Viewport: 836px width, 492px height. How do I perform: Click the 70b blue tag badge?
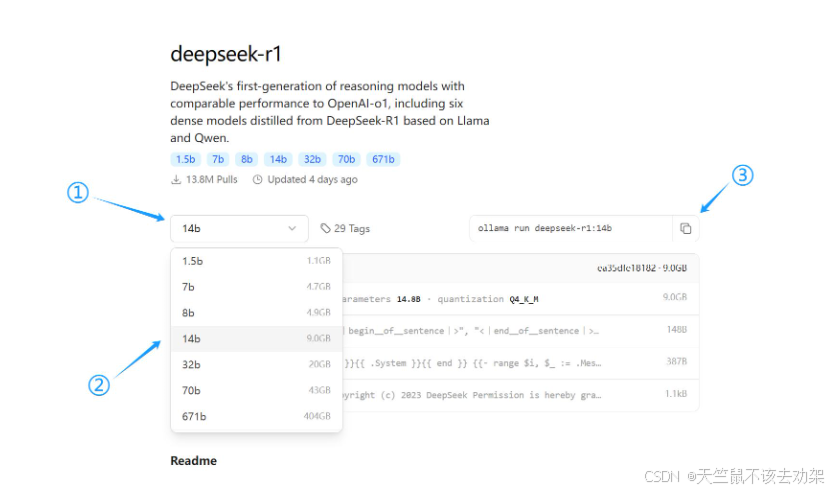click(347, 159)
